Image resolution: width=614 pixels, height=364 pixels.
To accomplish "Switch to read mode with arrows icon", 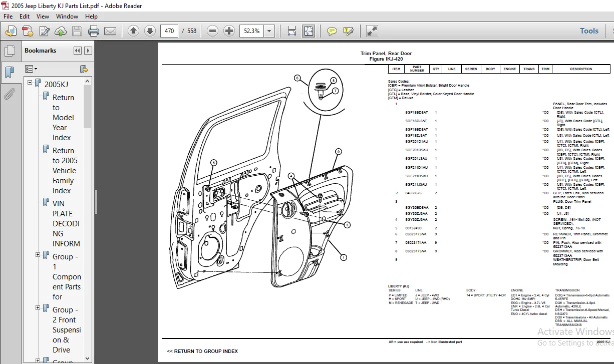I will 372,31.
